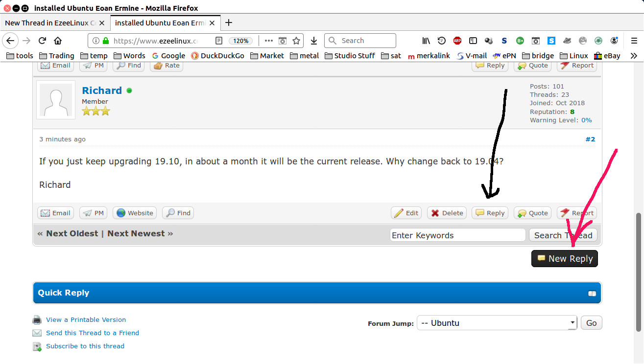Toggle reader view in address bar
This screenshot has width=644, height=364.
tap(219, 41)
